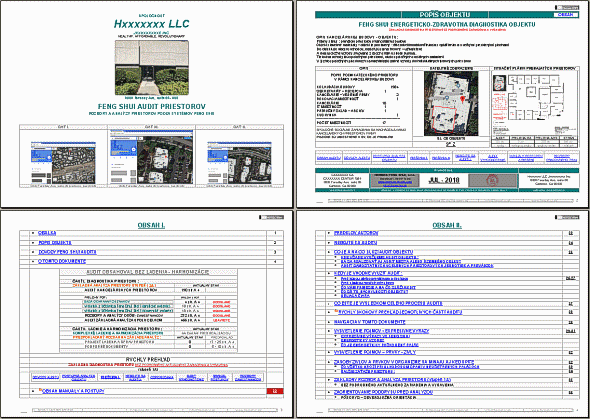Click the 'Hxxxxxxx LLC' company title
The height and width of the screenshot is (419, 590).
152,24
